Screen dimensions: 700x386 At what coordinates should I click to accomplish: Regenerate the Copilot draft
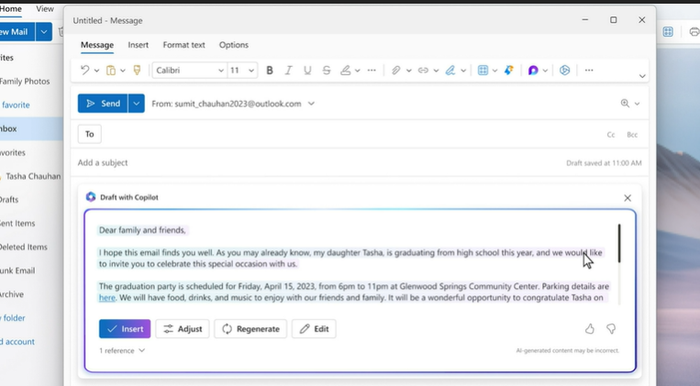pyautogui.click(x=250, y=329)
